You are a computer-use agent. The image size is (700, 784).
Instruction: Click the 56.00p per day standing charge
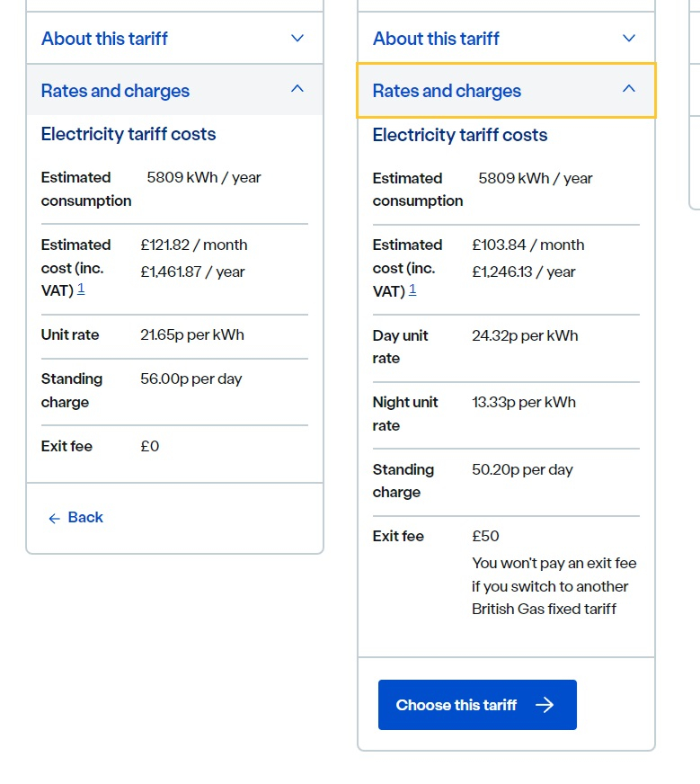click(x=191, y=379)
